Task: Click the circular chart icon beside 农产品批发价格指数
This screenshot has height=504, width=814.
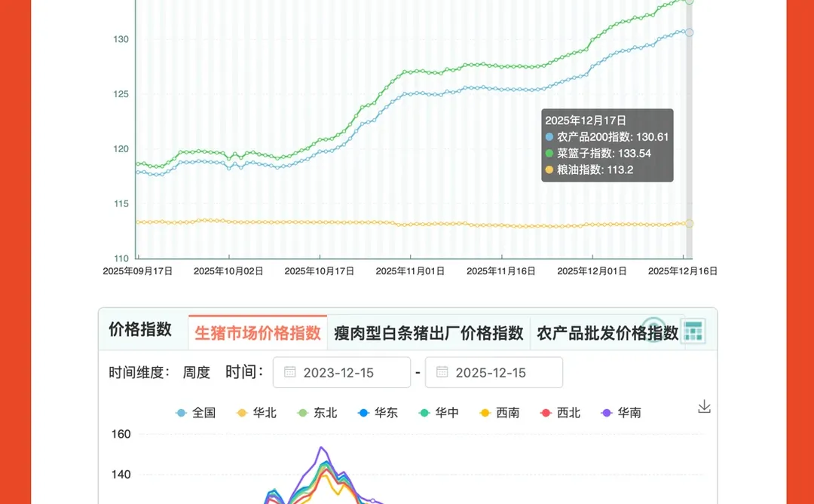Action: (x=654, y=330)
